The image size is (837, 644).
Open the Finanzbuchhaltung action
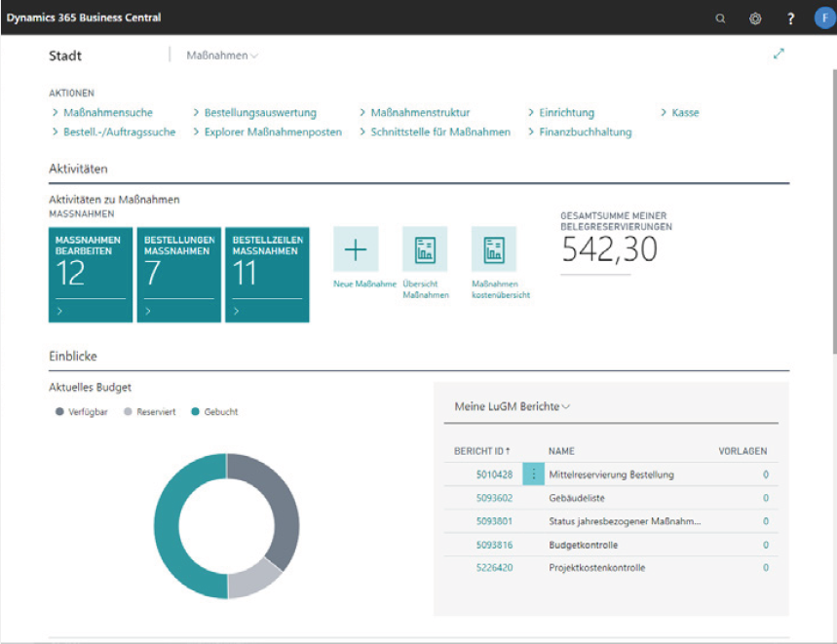585,132
